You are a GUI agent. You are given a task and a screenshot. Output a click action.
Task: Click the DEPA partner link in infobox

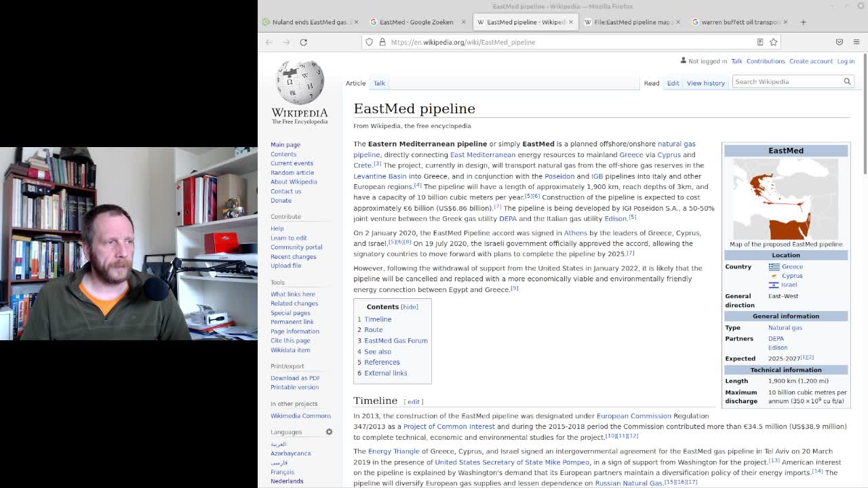click(776, 339)
